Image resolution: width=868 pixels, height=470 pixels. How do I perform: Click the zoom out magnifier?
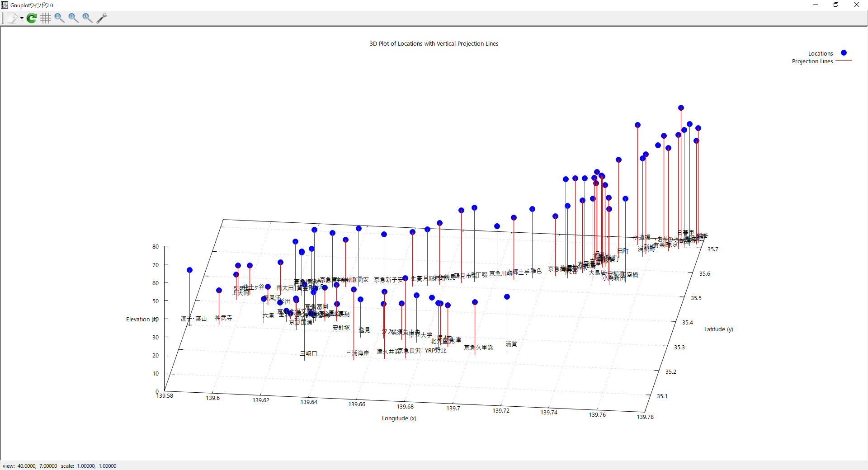coord(59,18)
